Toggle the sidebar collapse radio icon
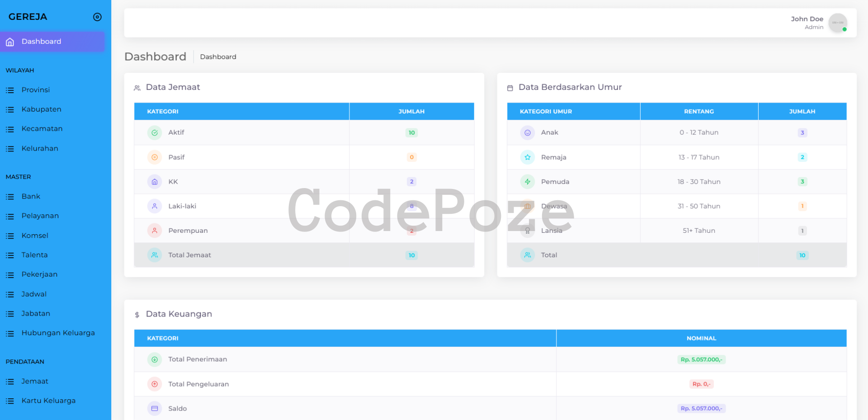 point(97,17)
